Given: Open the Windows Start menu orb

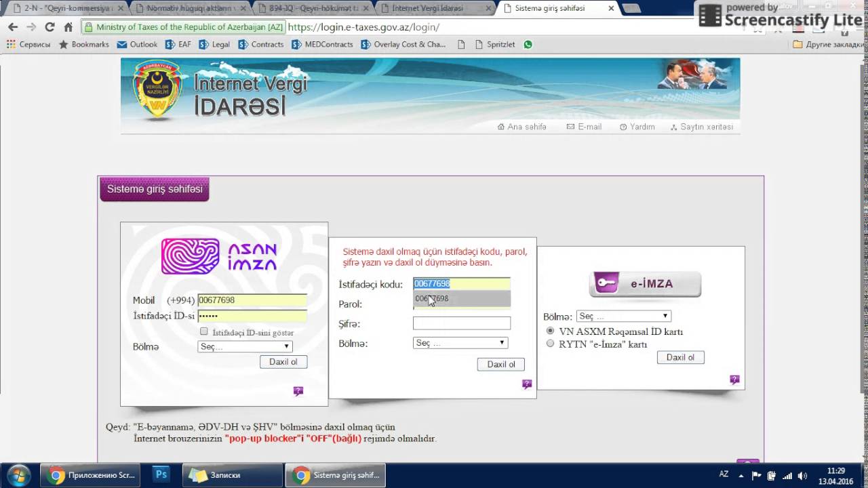Looking at the screenshot, I should tap(18, 475).
